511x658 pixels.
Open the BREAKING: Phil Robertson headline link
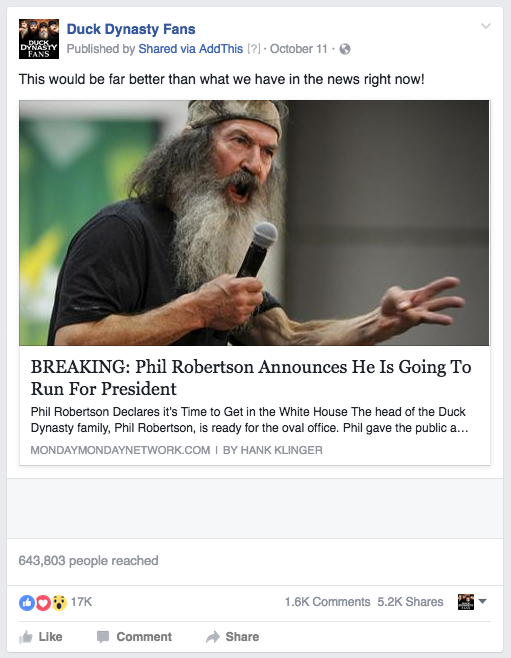point(251,378)
